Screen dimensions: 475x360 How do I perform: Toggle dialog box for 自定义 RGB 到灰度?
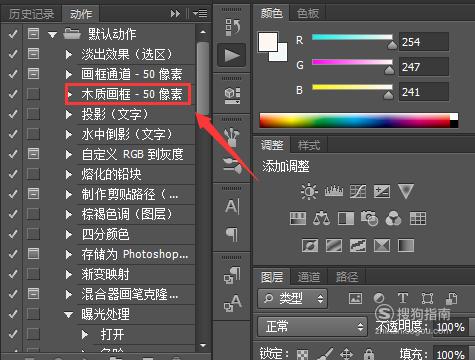click(33, 154)
